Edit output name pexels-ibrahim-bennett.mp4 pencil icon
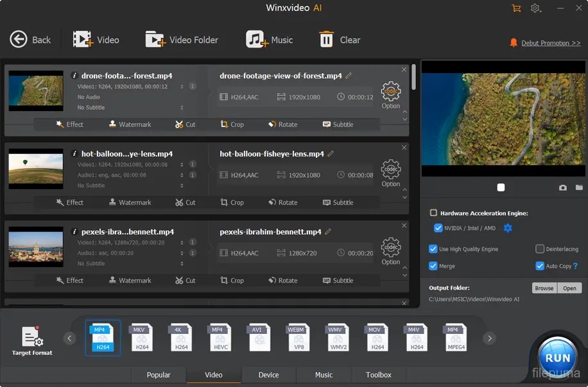The height and width of the screenshot is (387, 588). tap(328, 232)
